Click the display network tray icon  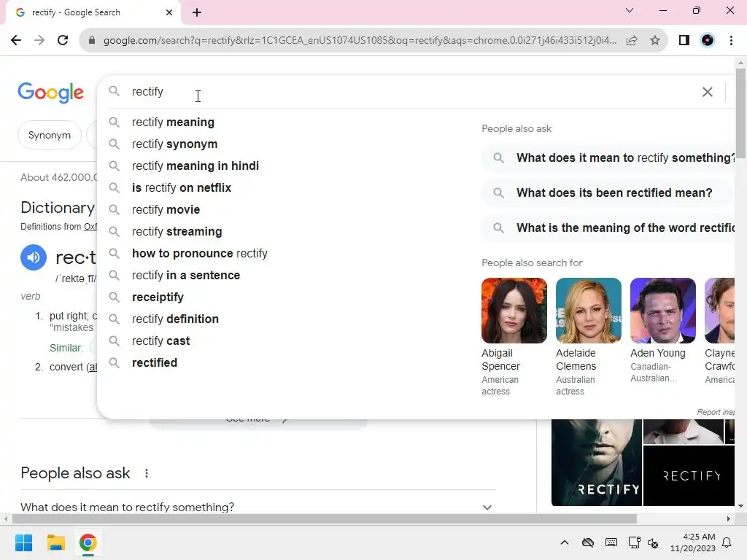[634, 542]
